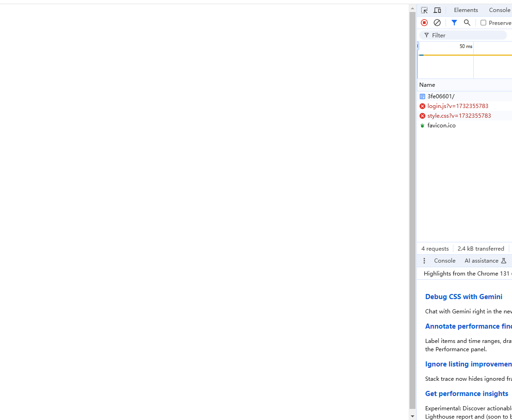Click the red error icon beside style.css
The height and width of the screenshot is (420, 512).
tap(422, 116)
